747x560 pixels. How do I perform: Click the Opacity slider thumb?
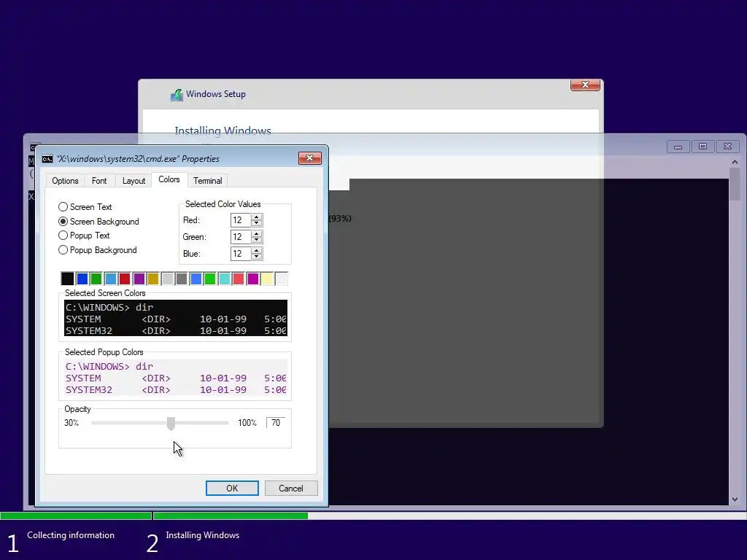[x=171, y=424]
